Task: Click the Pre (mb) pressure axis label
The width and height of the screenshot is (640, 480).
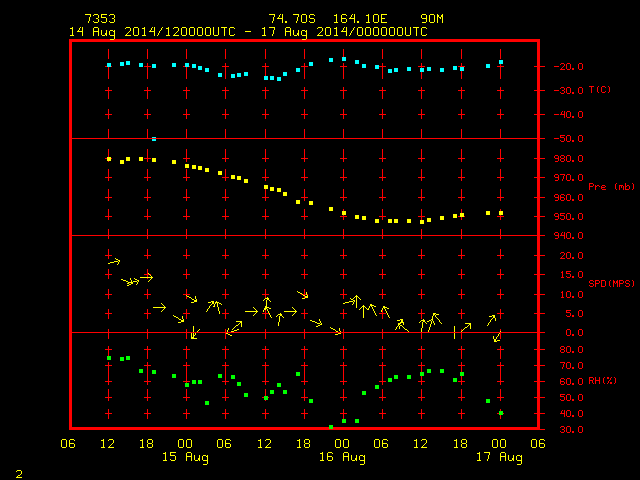Action: tap(611, 187)
